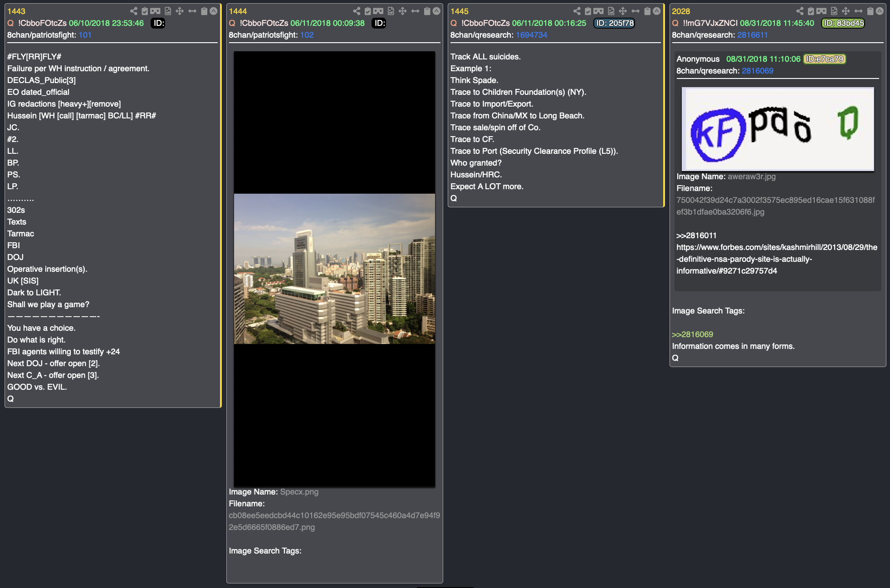The height and width of the screenshot is (588, 890).
Task: Click the goggles icon on post 2028
Action: (822, 11)
